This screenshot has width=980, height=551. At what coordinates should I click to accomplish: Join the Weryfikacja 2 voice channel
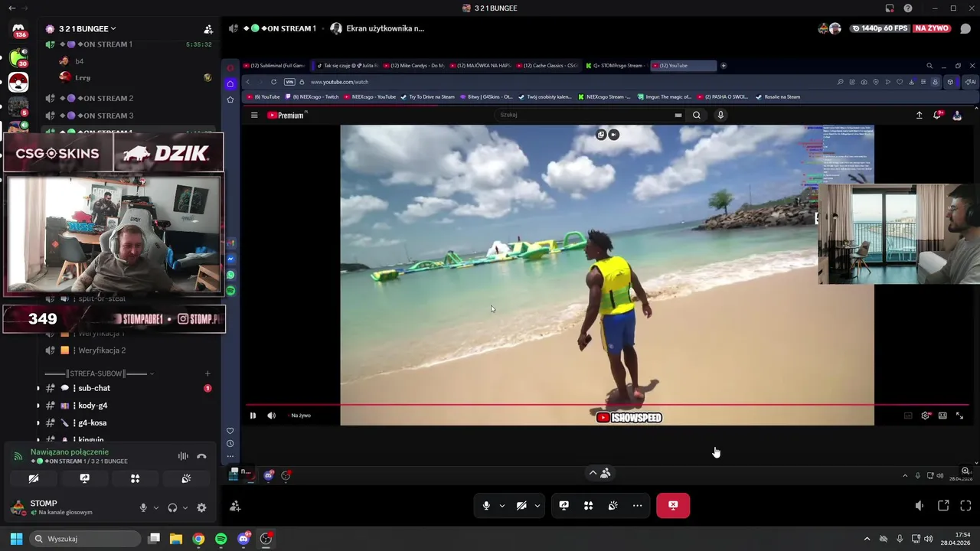pyautogui.click(x=102, y=350)
